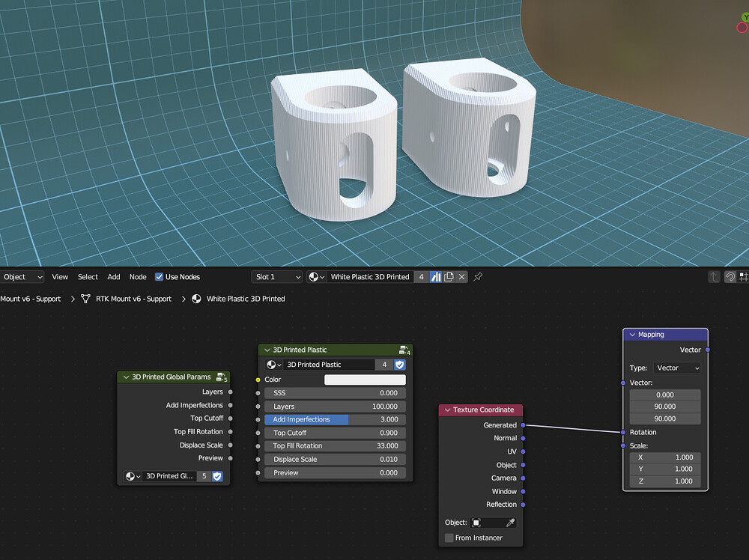This screenshot has width=749, height=560.
Task: Open node group browser inside 3D Printed Plastic node
Action: [272, 365]
